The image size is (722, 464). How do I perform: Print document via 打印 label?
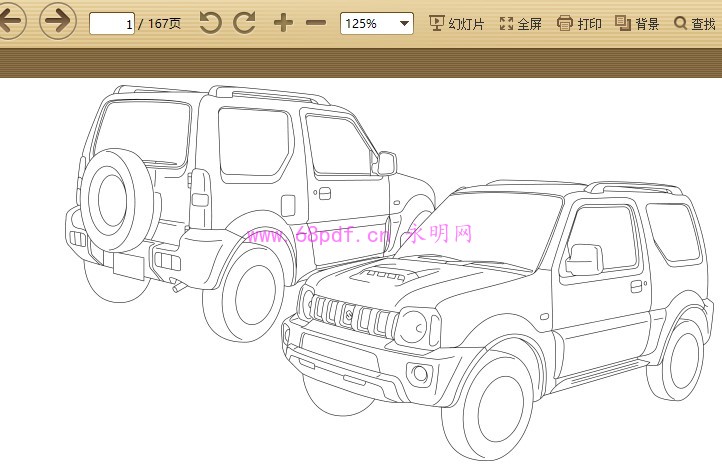tap(589, 24)
